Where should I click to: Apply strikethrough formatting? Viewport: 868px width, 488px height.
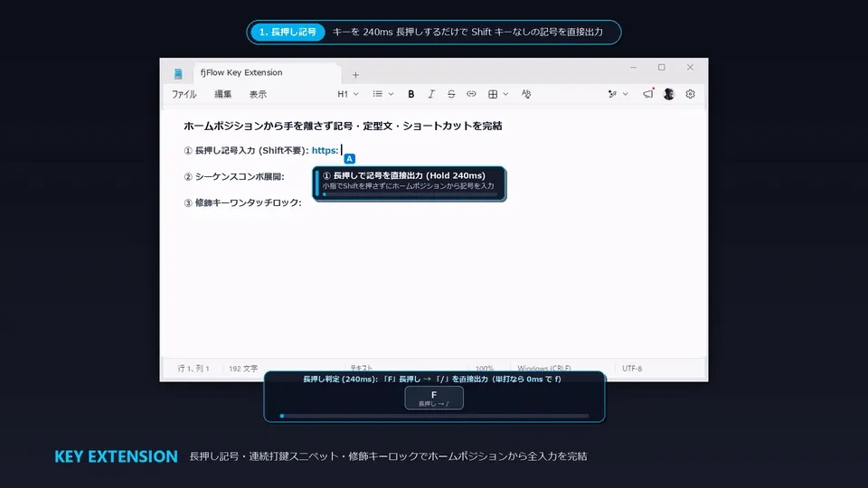[451, 94]
